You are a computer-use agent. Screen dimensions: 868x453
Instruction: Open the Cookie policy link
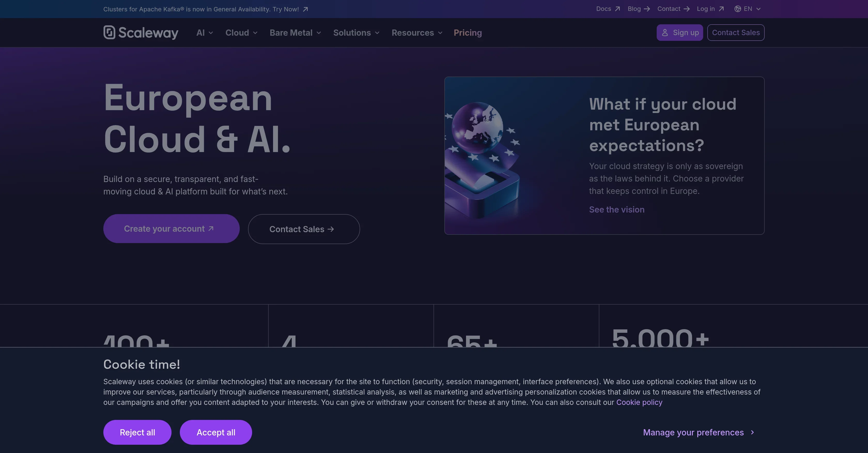tap(639, 402)
